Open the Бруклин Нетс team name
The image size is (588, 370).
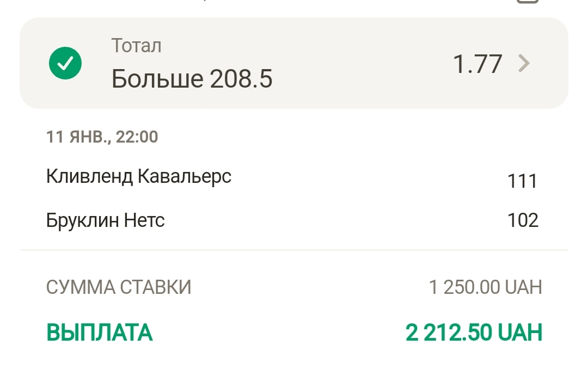[106, 220]
